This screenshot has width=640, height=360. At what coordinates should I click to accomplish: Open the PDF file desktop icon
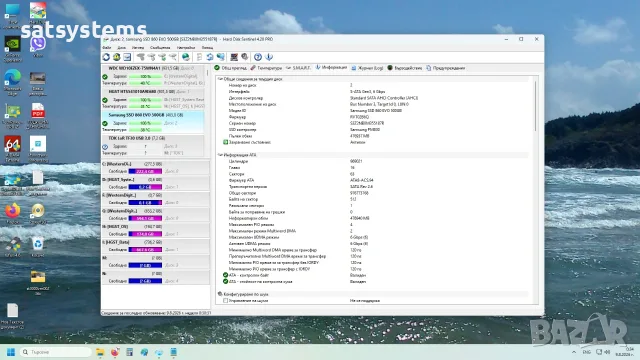click(x=38, y=111)
